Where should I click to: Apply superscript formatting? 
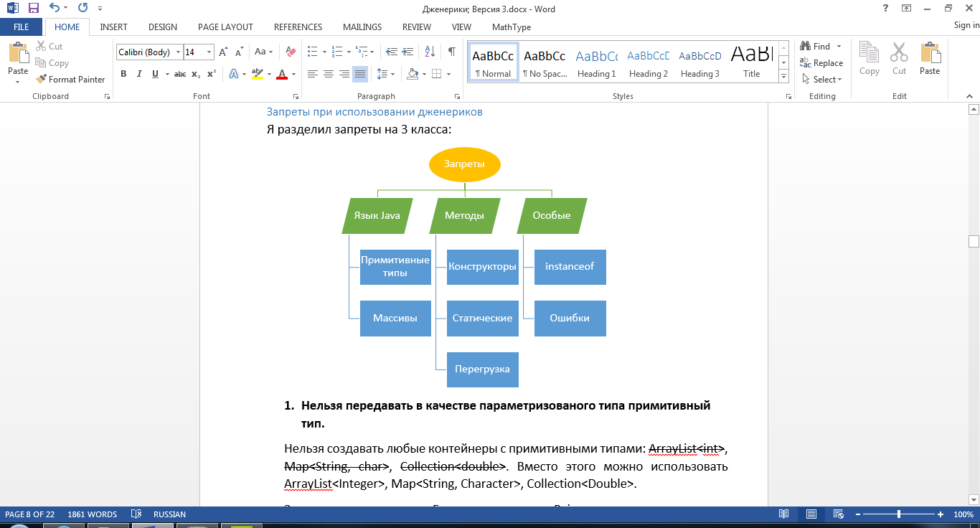point(211,74)
